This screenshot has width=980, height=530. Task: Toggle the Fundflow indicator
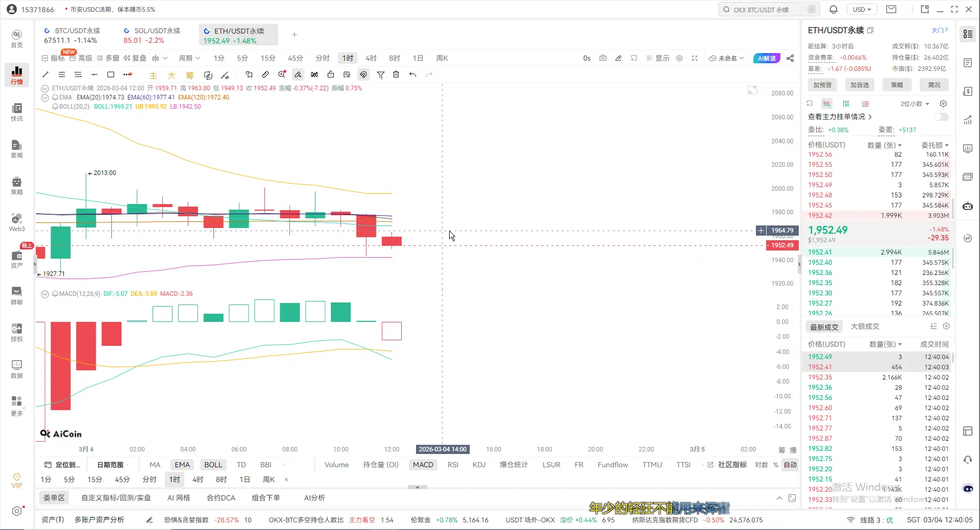[613, 465]
